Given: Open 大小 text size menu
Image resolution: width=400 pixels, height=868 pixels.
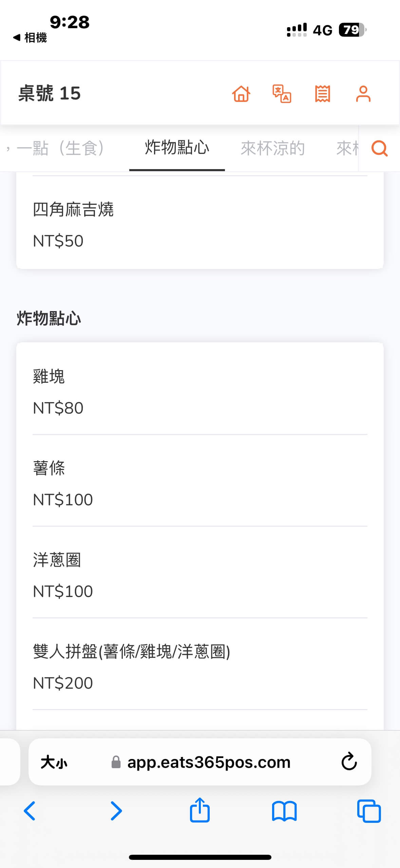Looking at the screenshot, I should pyautogui.click(x=54, y=762).
